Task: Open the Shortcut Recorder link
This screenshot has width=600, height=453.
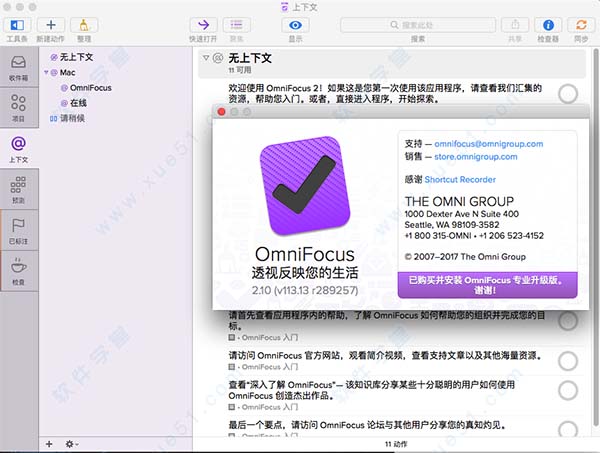Action: tap(460, 179)
